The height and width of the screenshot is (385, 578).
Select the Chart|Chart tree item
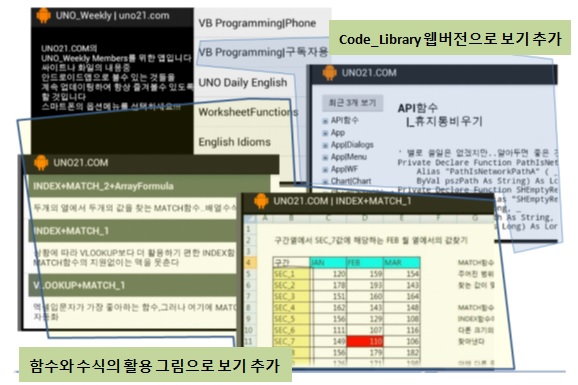(x=351, y=181)
